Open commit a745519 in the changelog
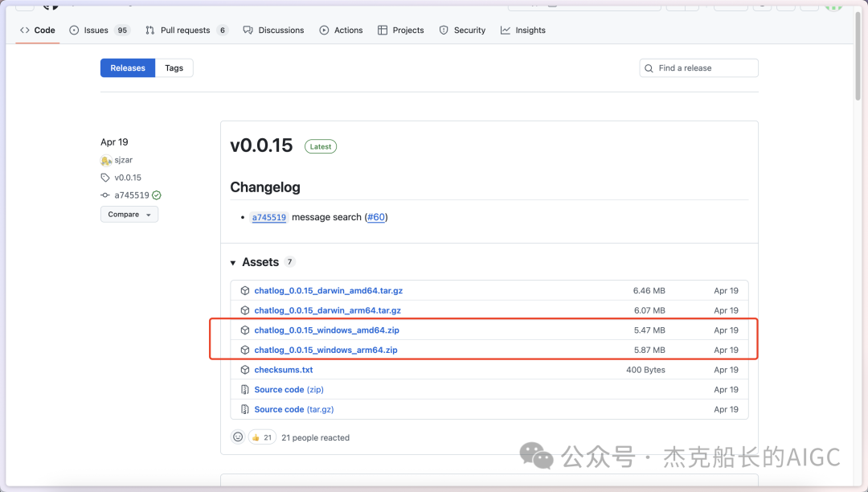This screenshot has height=492, width=868. pyautogui.click(x=269, y=218)
